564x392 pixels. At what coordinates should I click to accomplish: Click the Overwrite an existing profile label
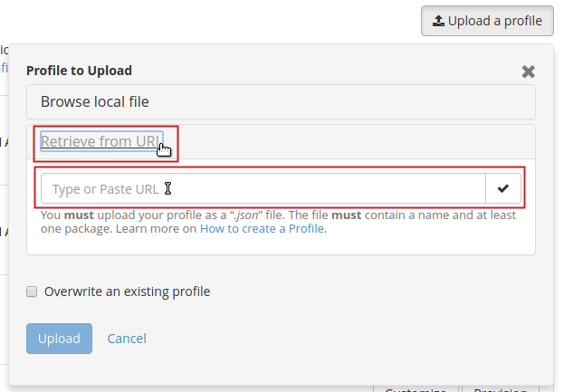127,292
